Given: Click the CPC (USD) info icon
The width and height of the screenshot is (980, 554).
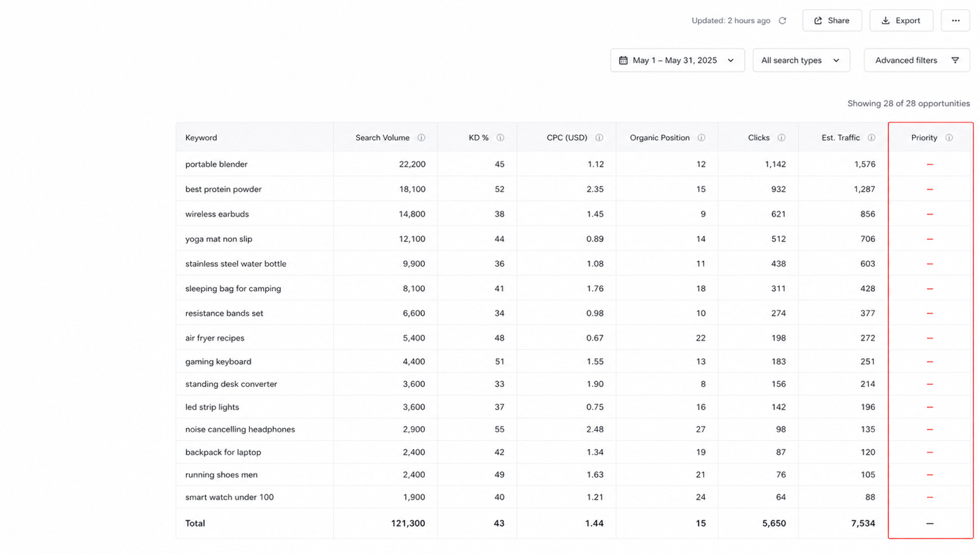Looking at the screenshot, I should 599,138.
